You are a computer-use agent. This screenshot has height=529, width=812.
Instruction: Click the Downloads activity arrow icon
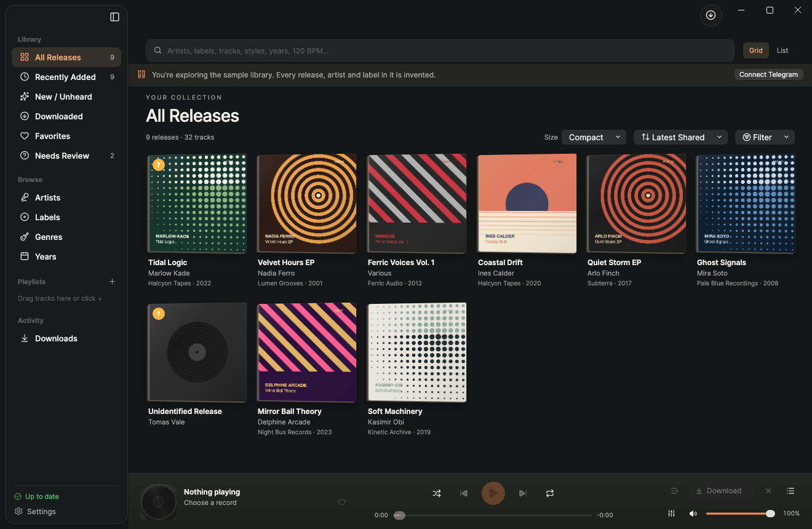point(25,338)
